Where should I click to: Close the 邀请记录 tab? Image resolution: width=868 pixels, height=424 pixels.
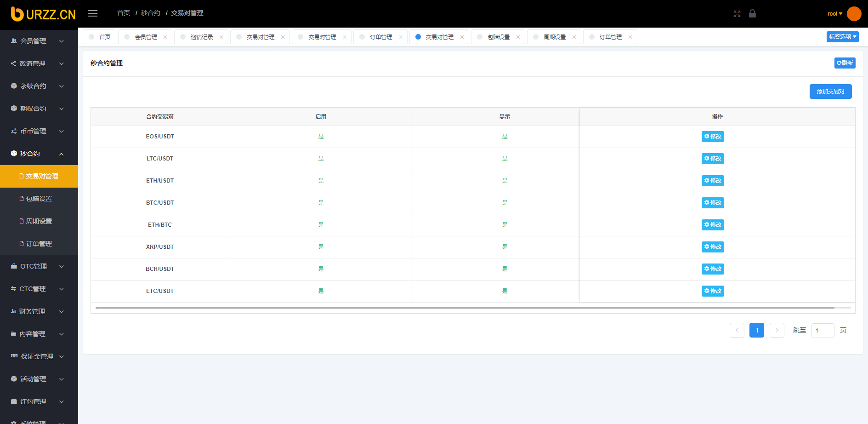coord(221,37)
